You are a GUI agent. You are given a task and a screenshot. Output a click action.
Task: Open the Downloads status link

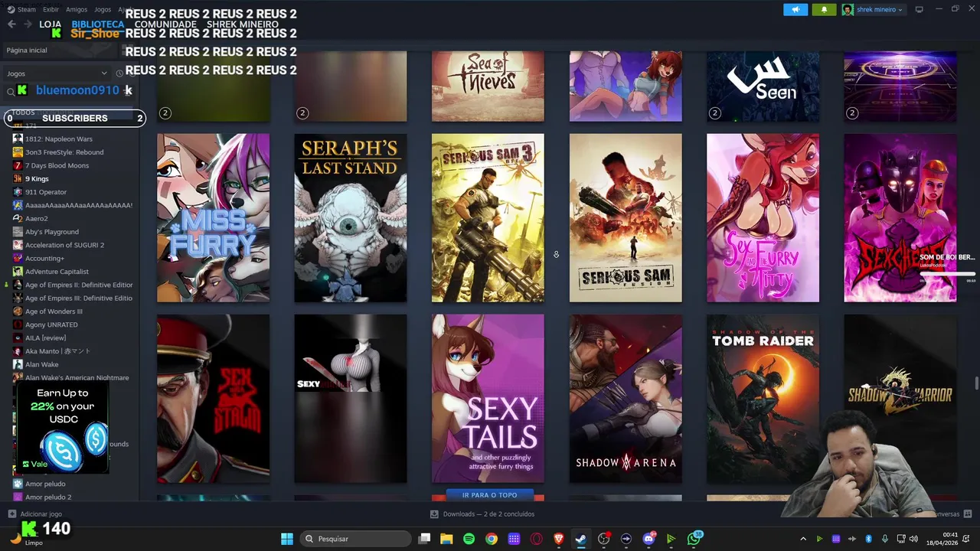tap(482, 514)
